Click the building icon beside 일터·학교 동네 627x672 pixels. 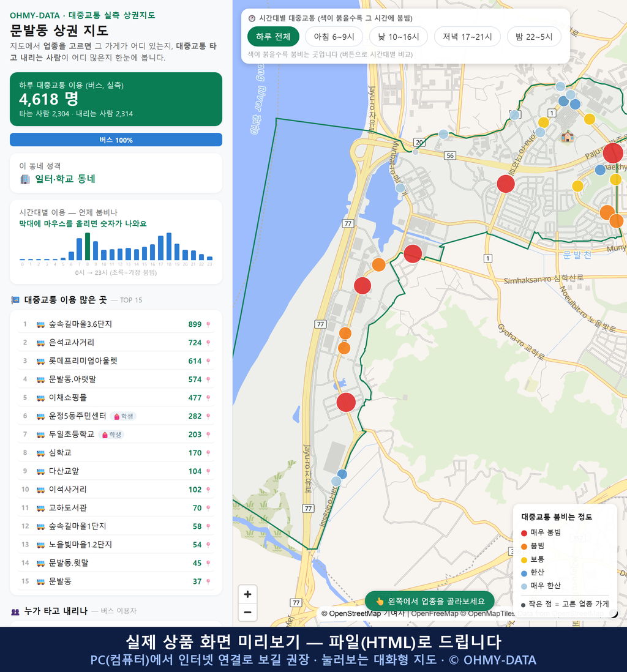click(x=25, y=179)
